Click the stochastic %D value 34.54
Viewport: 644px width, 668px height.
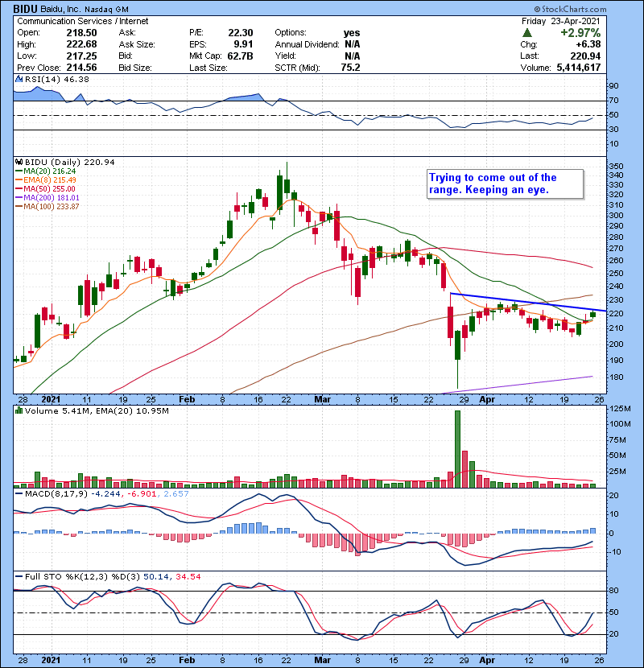[x=188, y=577]
